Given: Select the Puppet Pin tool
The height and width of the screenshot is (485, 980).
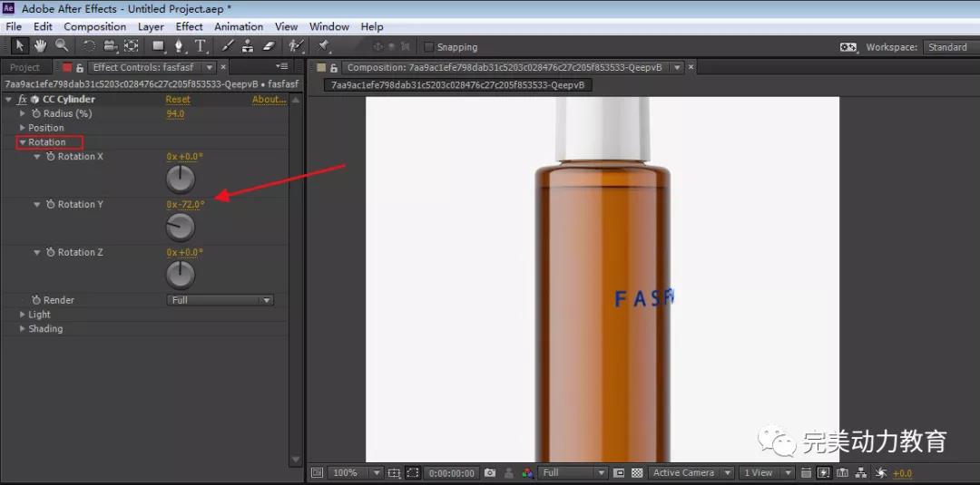Looking at the screenshot, I should pyautogui.click(x=323, y=46).
